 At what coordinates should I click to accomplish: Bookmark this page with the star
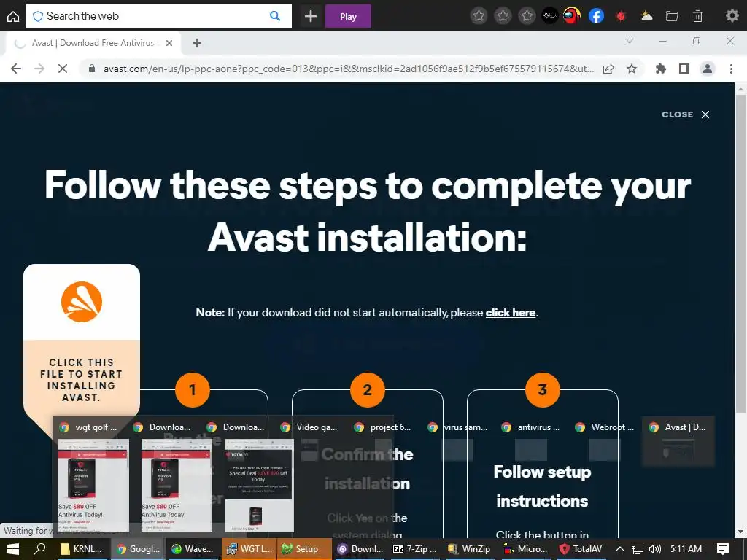pyautogui.click(x=632, y=69)
